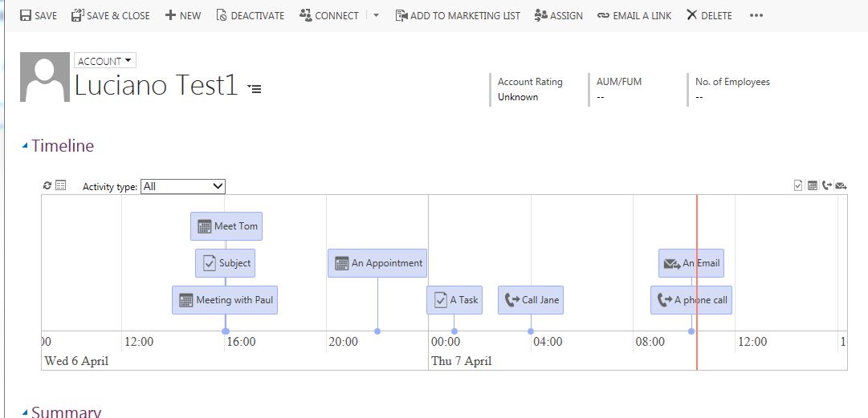
Task: Open the Call Jane phone call item
Action: tap(531, 300)
